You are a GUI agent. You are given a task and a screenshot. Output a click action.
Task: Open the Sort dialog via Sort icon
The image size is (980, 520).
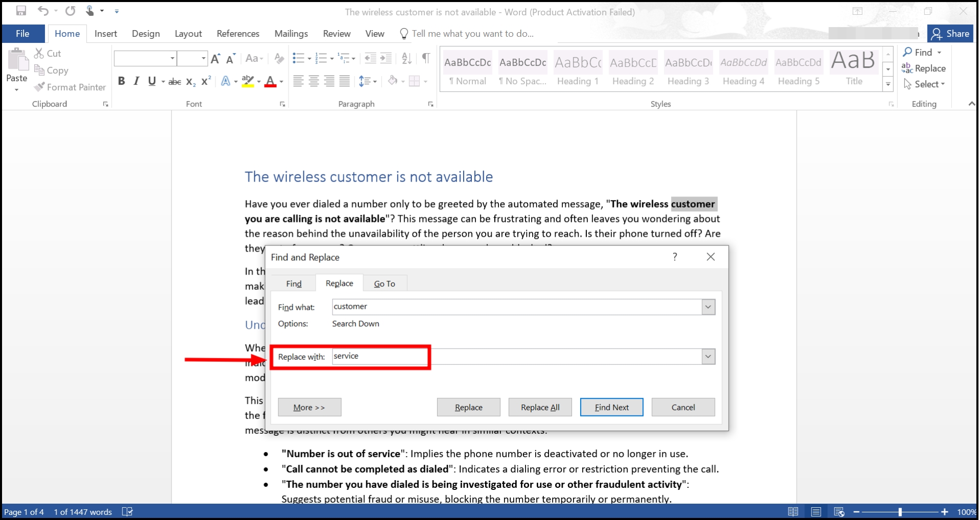406,59
